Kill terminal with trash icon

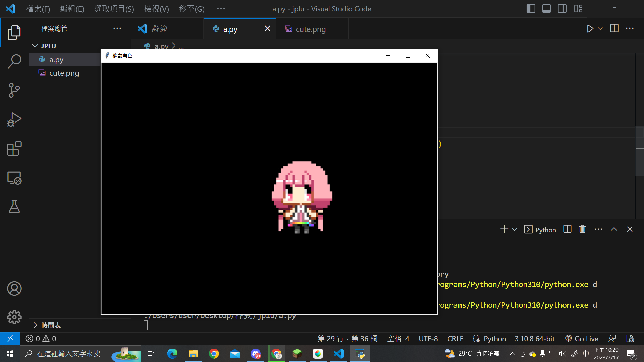pyautogui.click(x=582, y=229)
